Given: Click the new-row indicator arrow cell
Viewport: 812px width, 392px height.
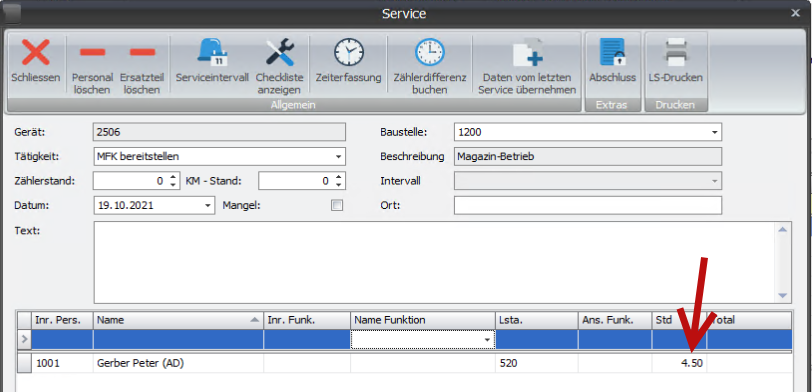Looking at the screenshot, I should coord(24,340).
